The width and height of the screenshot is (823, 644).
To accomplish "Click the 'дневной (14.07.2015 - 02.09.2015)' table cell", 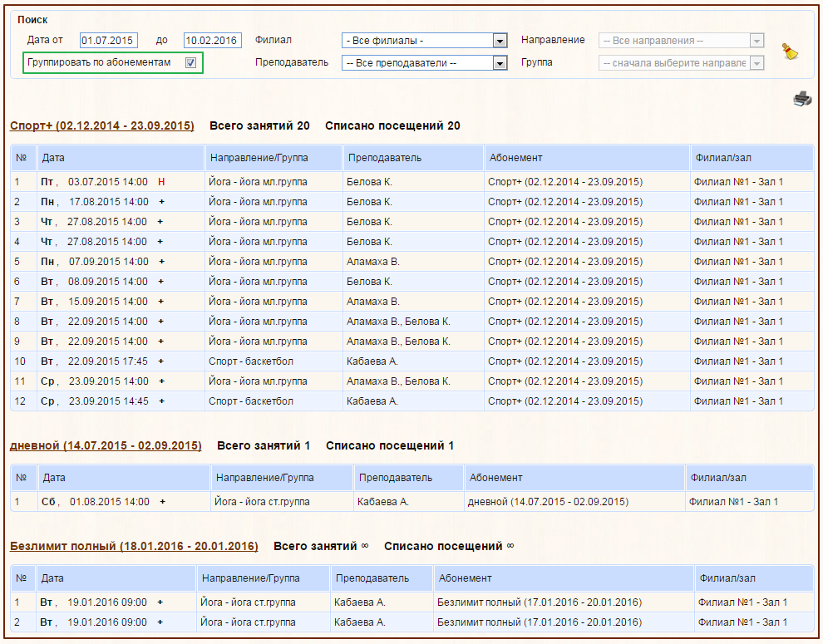I will coord(548,502).
